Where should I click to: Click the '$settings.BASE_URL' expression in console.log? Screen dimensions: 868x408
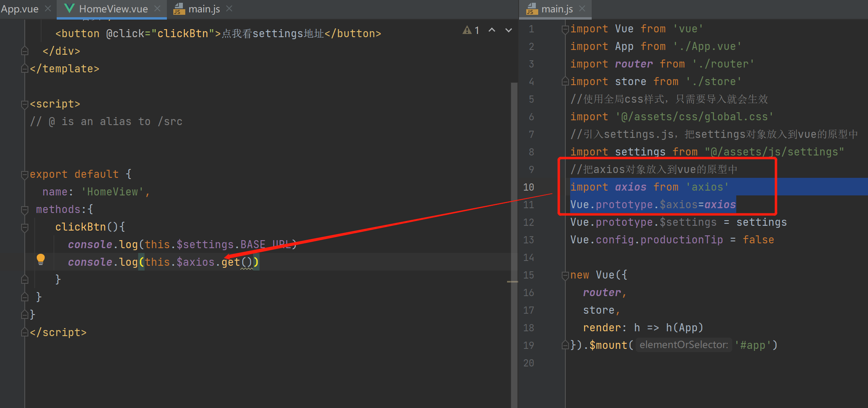(x=234, y=245)
